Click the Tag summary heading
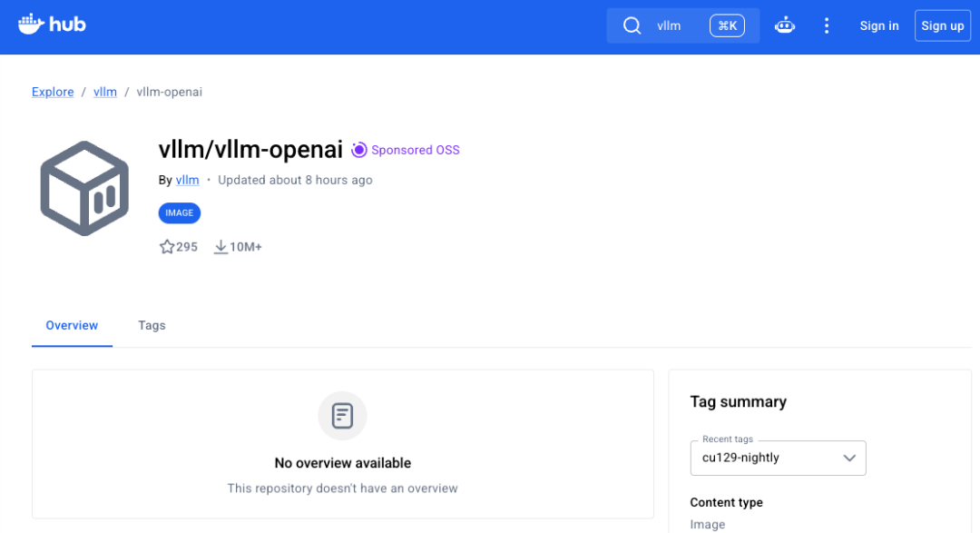 (738, 401)
